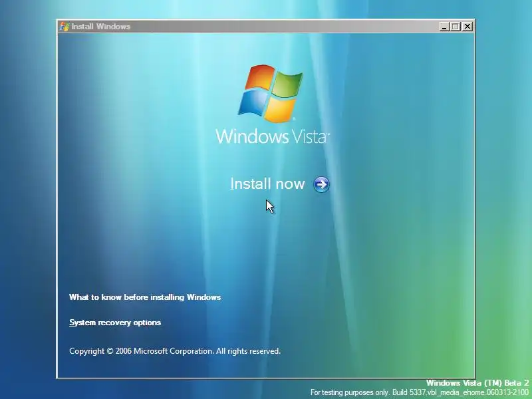The image size is (532, 399).
Task: Minimize the Install Windows window
Action: click(x=444, y=27)
